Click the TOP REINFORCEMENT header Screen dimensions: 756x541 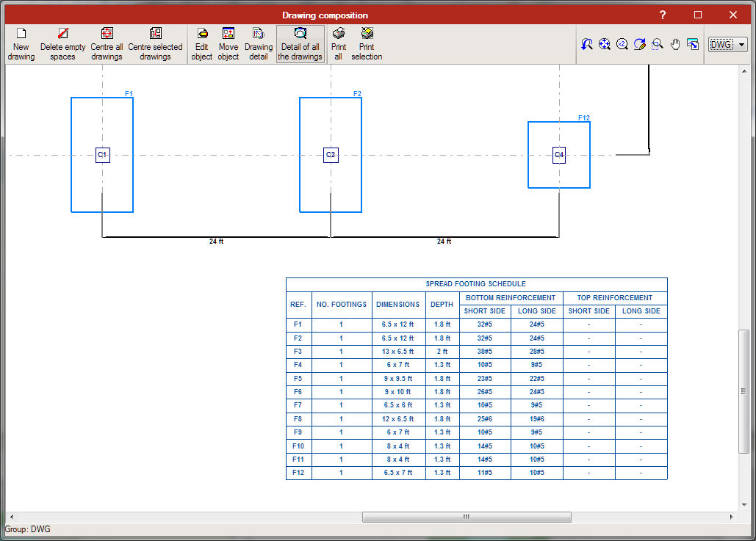coord(615,298)
